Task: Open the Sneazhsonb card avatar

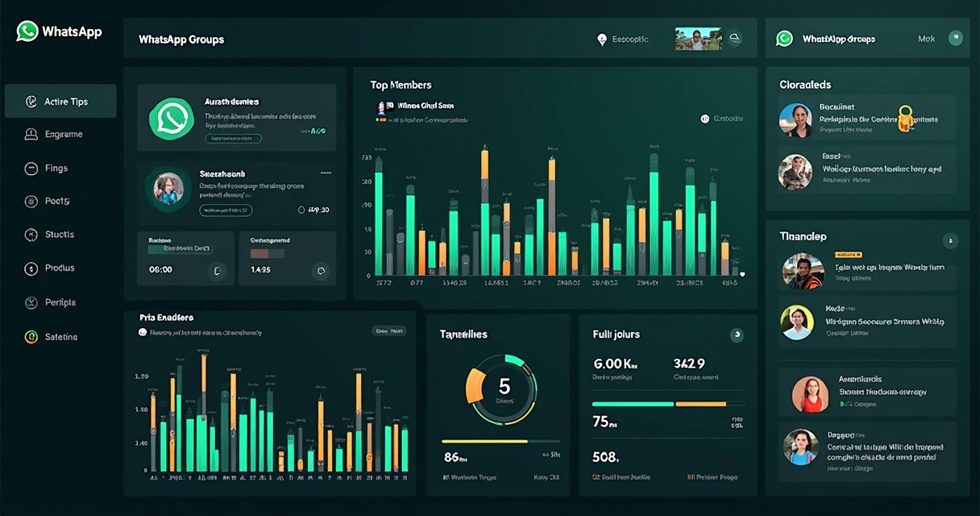Action: 170,189
